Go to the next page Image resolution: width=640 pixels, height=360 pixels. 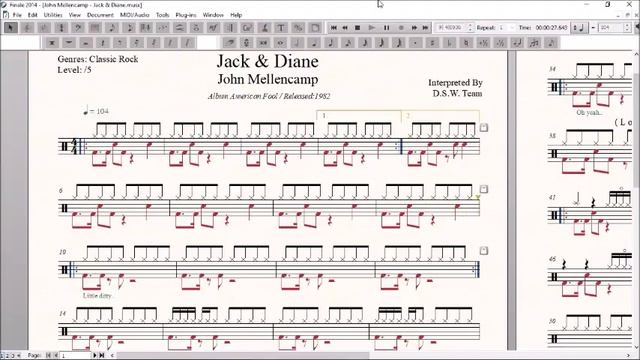click(x=95, y=356)
